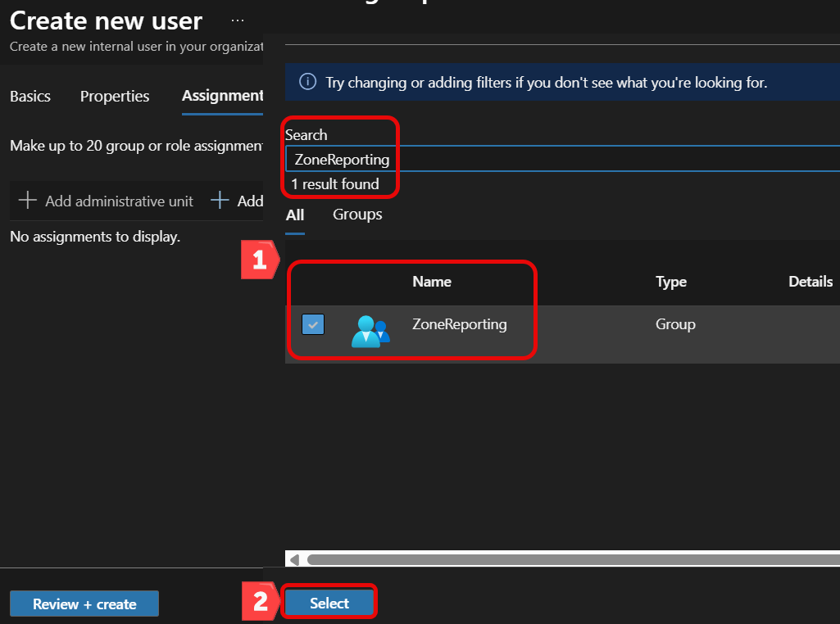Click the Type column header
840x624 pixels.
[x=670, y=282]
